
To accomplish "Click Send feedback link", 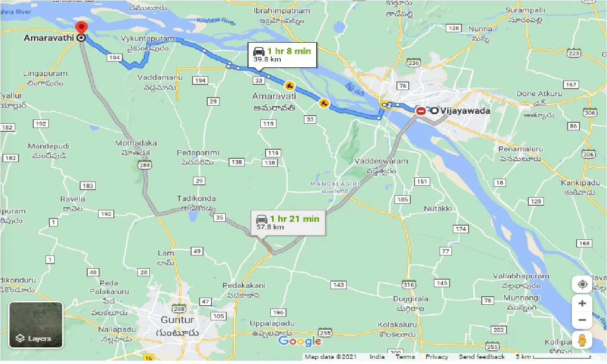I will [x=482, y=357].
